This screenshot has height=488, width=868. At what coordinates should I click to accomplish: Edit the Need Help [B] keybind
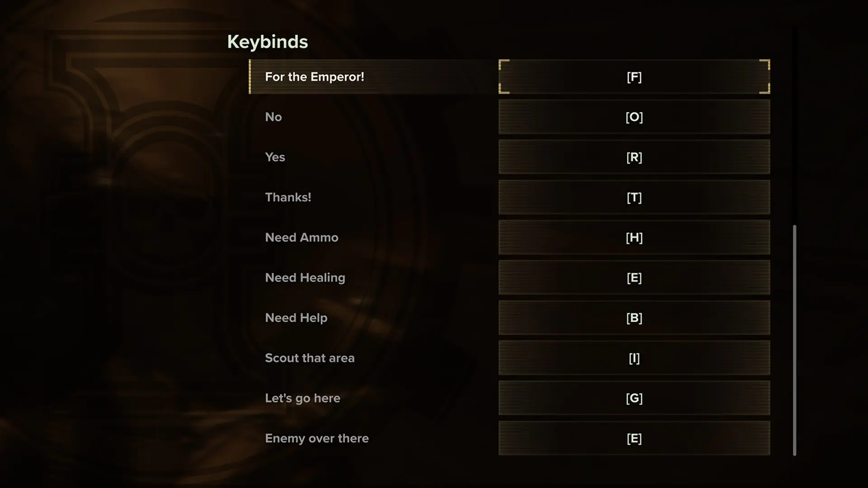point(634,318)
